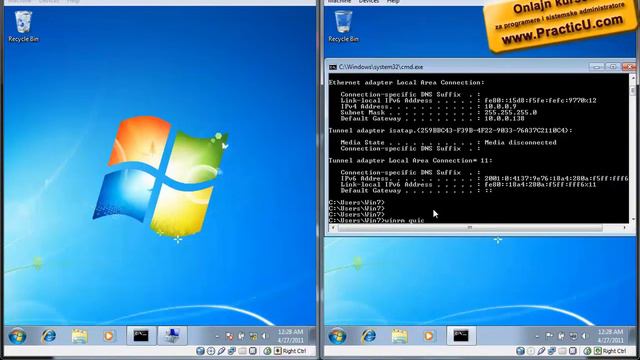Open volume control in the right VM tray
Image resolution: width=640 pixels, height=360 pixels.
point(584,336)
